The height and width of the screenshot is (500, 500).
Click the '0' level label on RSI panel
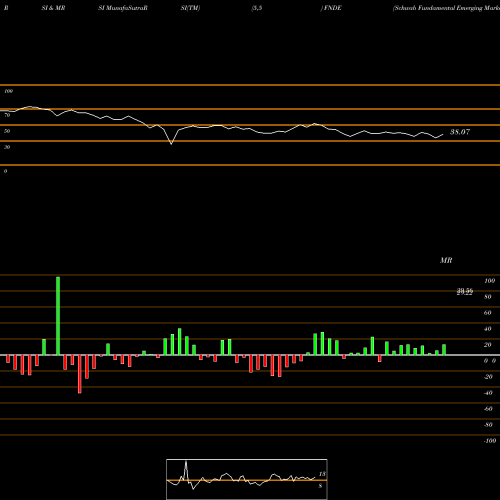(5, 171)
